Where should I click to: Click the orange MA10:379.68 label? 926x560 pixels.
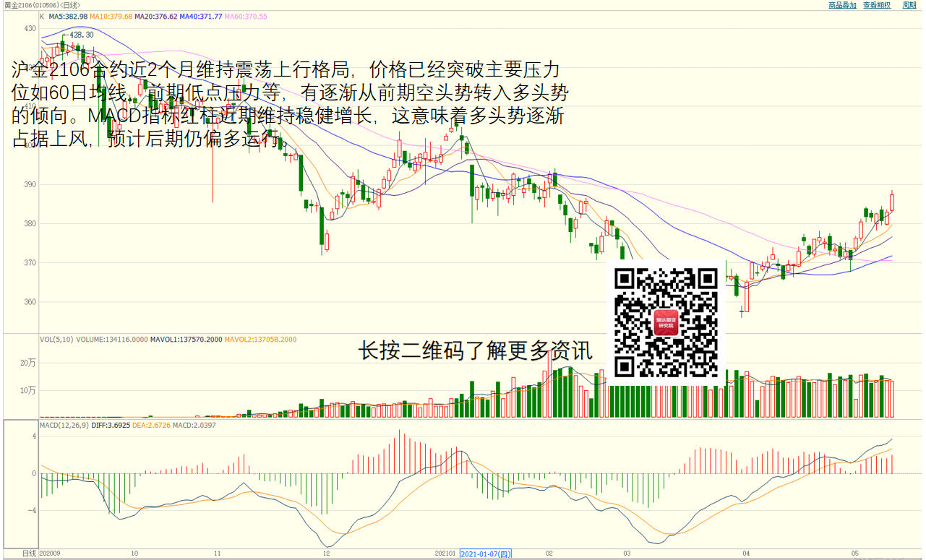111,17
